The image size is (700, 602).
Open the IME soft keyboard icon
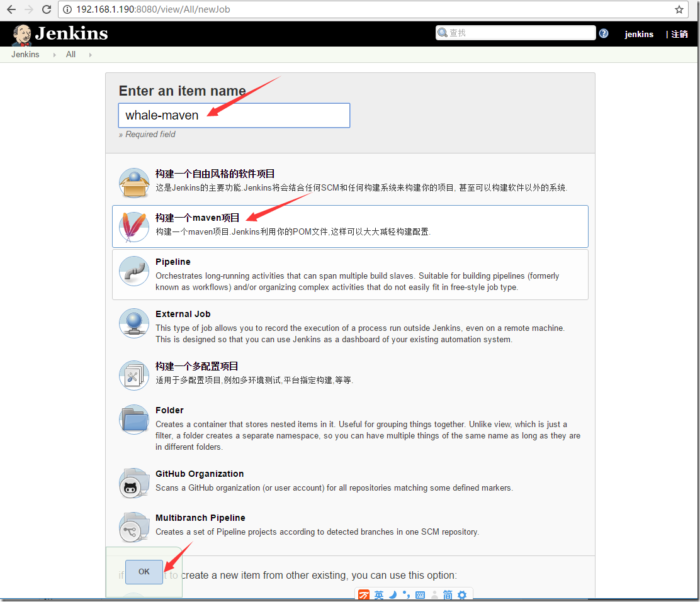point(420,595)
